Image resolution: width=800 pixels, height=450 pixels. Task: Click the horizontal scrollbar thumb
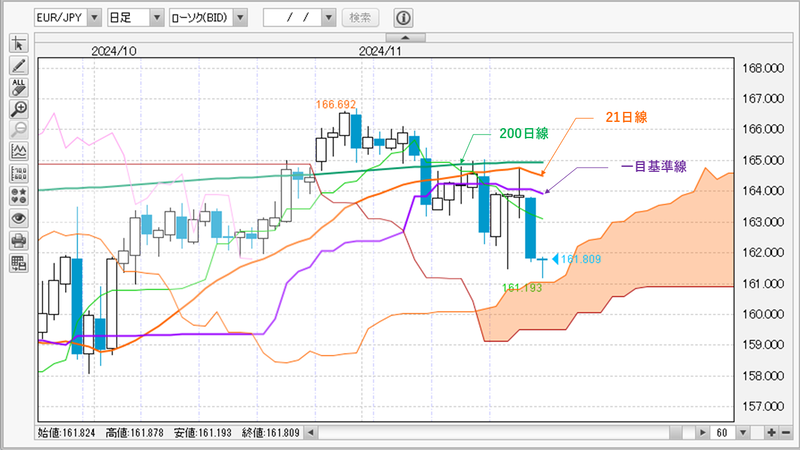tap(676, 433)
